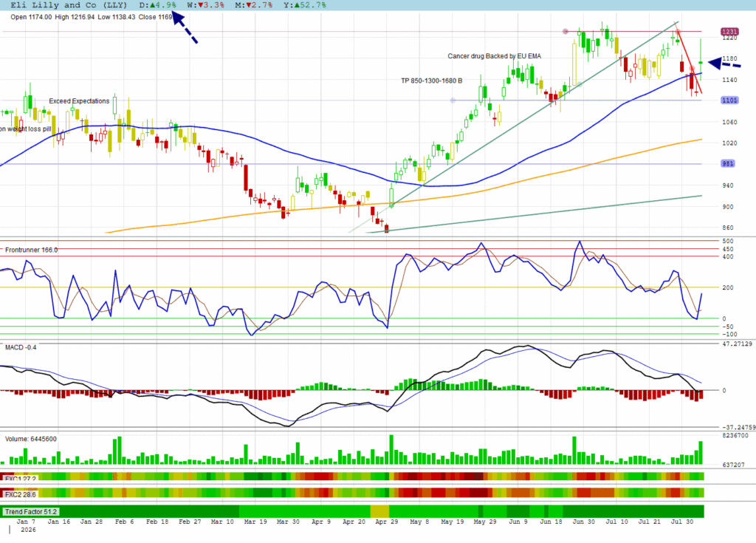Click the 1020 price axis label
756x543 pixels.
click(x=729, y=143)
